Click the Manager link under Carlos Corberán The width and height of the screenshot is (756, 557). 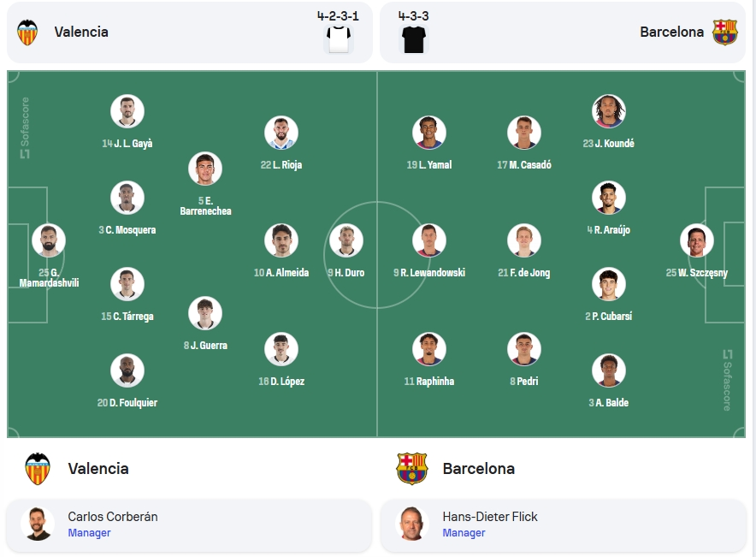(x=89, y=533)
